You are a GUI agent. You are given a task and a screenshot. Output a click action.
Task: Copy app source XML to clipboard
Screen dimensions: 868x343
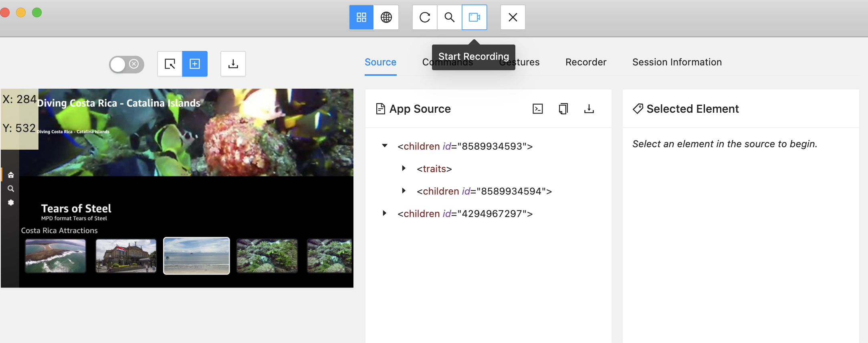[563, 109]
